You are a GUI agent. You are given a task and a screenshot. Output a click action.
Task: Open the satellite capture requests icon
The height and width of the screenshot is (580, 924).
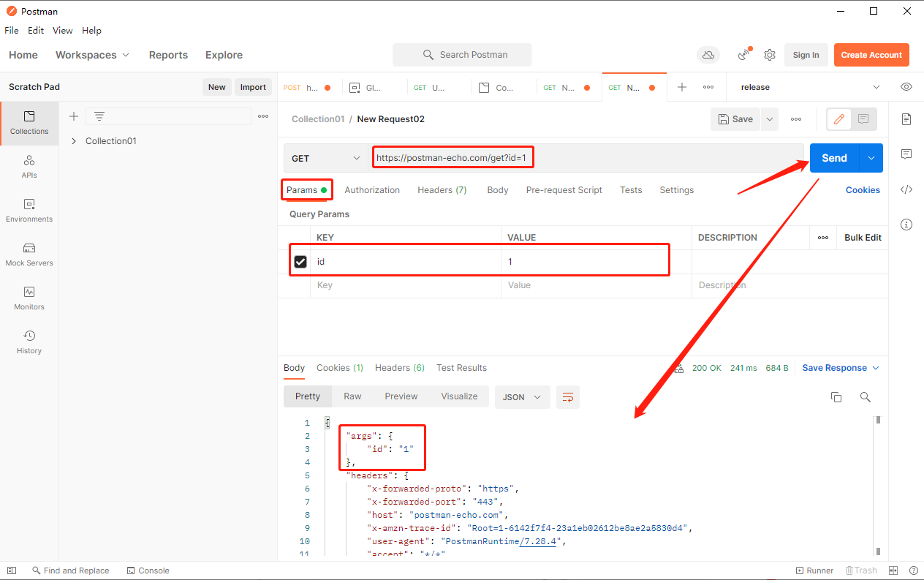(x=745, y=54)
